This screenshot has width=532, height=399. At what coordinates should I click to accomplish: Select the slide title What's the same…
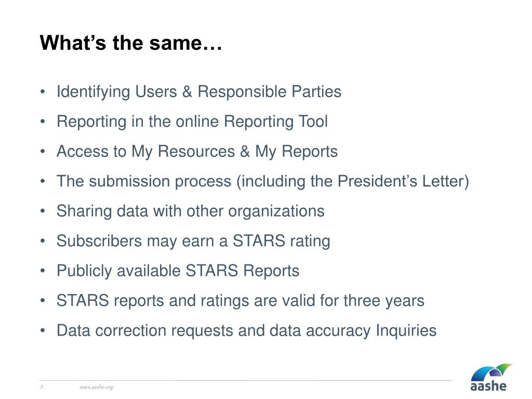[x=130, y=43]
